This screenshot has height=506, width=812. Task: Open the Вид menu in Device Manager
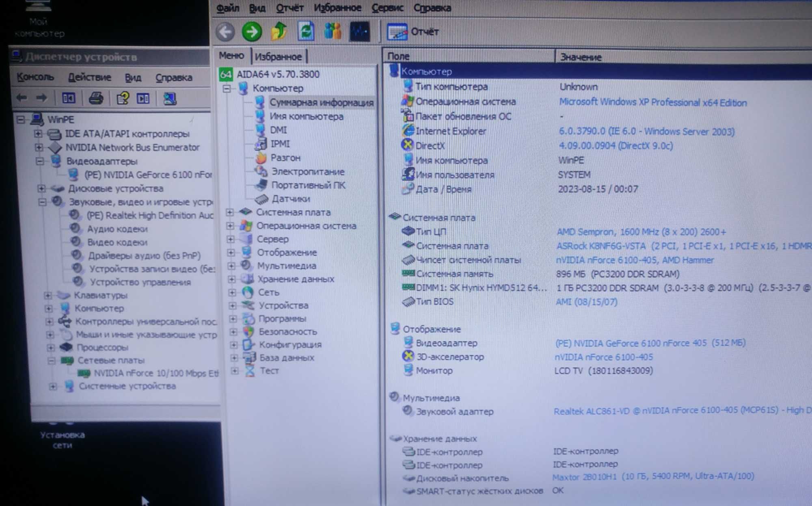point(133,78)
